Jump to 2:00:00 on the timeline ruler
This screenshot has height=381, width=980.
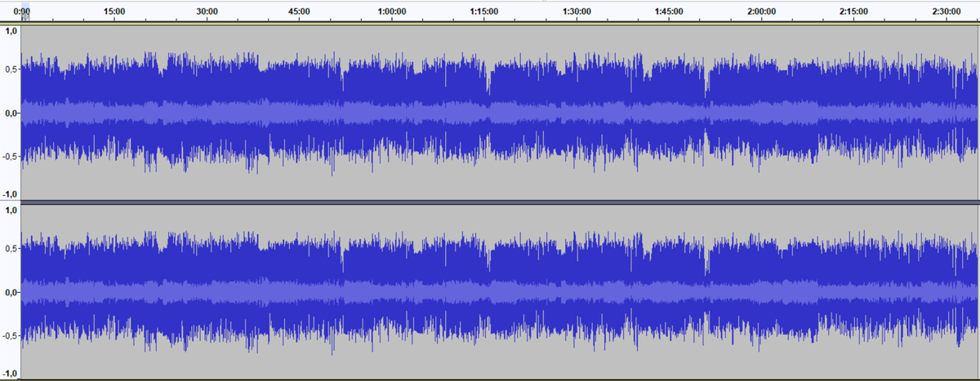pyautogui.click(x=761, y=11)
